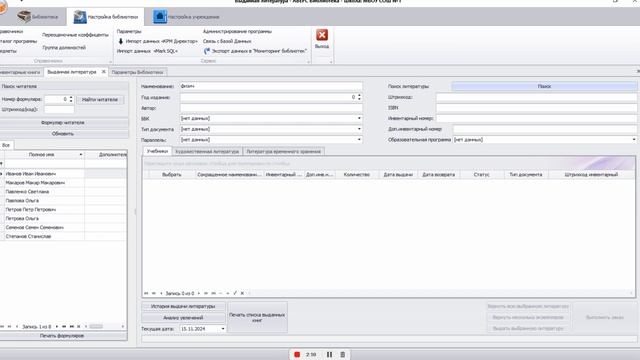Increase the Год издания spinner value

click(x=360, y=95)
